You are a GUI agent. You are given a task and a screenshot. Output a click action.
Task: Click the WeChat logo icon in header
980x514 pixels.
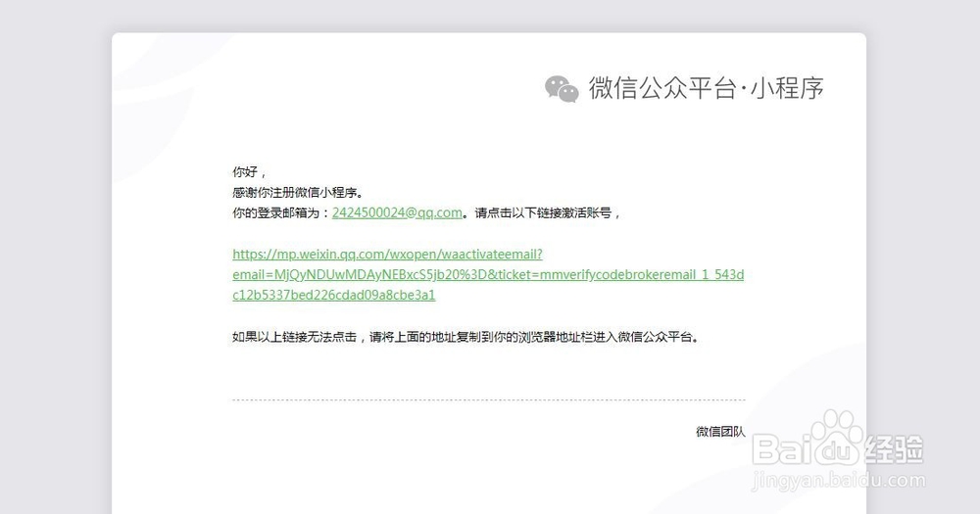(x=562, y=89)
